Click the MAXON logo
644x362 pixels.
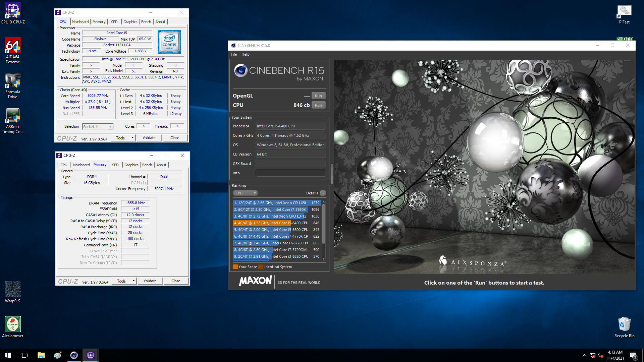tap(255, 281)
